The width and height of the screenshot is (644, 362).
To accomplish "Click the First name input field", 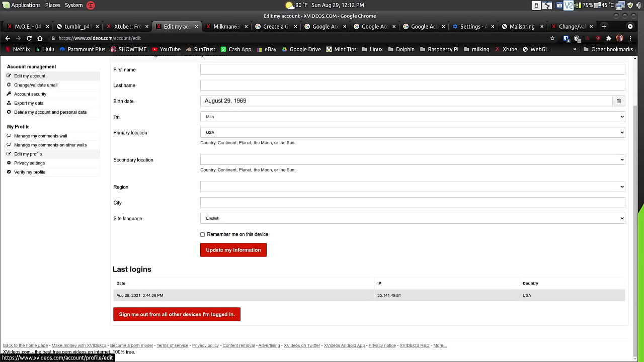I will (x=412, y=70).
